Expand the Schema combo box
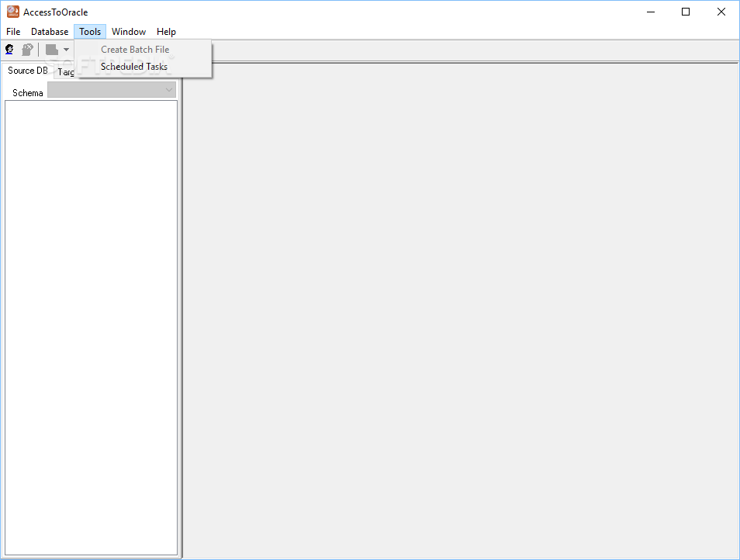 [x=112, y=90]
